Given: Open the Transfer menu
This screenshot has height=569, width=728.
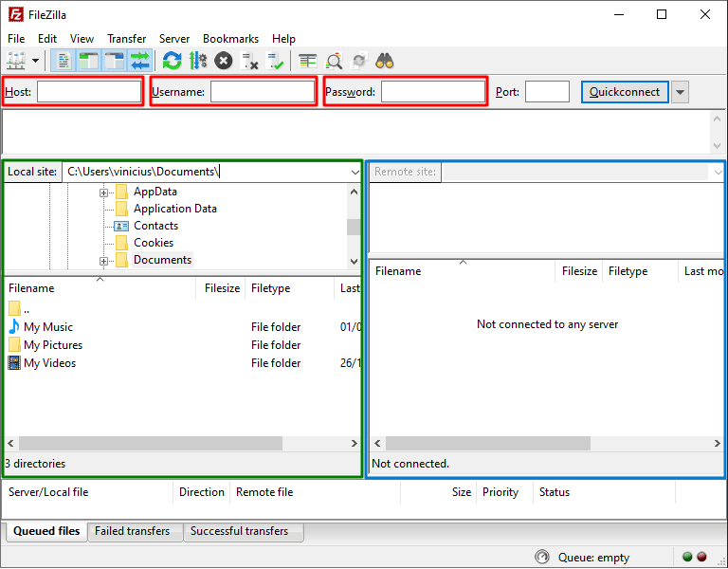Looking at the screenshot, I should 126,39.
